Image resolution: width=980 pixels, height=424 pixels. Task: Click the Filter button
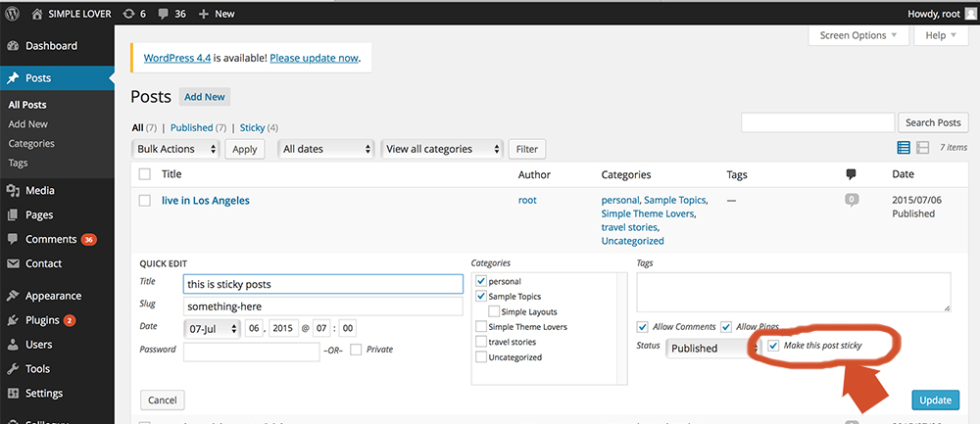point(527,149)
